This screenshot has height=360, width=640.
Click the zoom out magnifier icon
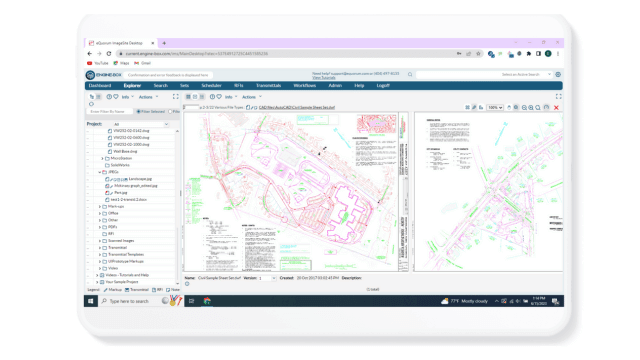coord(524,108)
